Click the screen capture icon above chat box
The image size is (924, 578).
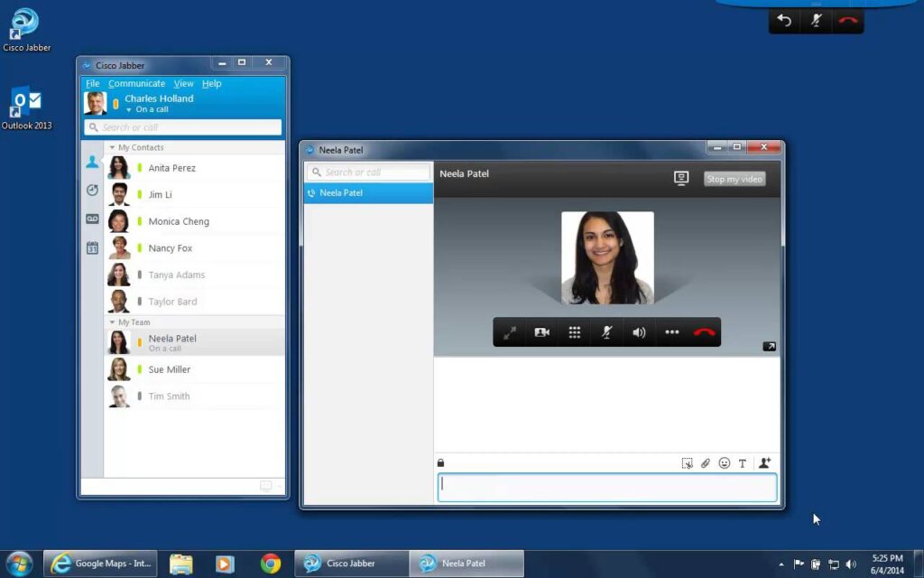click(687, 463)
